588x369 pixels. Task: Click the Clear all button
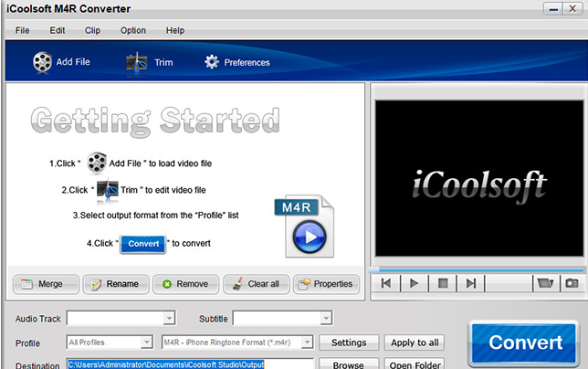pyautogui.click(x=257, y=284)
